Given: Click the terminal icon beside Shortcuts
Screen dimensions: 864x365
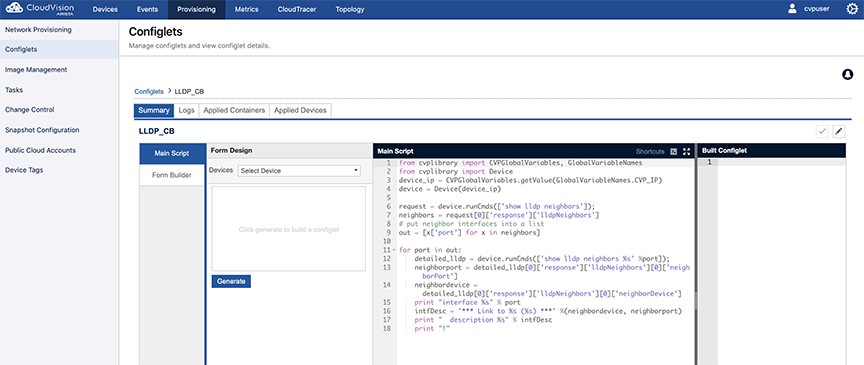Looking at the screenshot, I should click(673, 151).
